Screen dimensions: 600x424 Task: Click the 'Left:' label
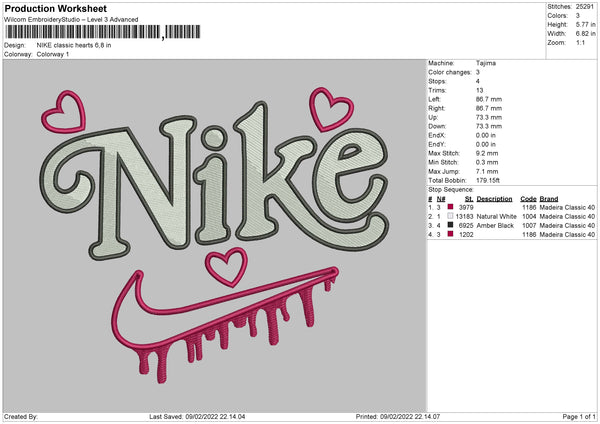[x=434, y=99]
